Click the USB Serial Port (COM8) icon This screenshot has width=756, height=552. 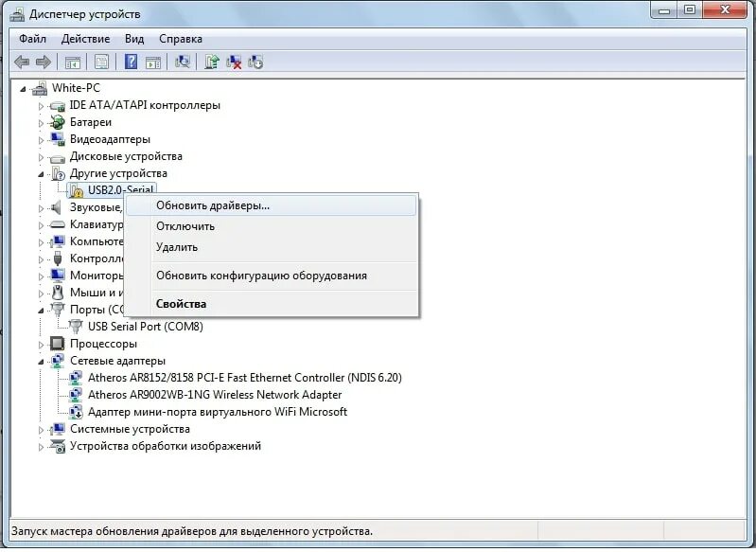pos(76,327)
